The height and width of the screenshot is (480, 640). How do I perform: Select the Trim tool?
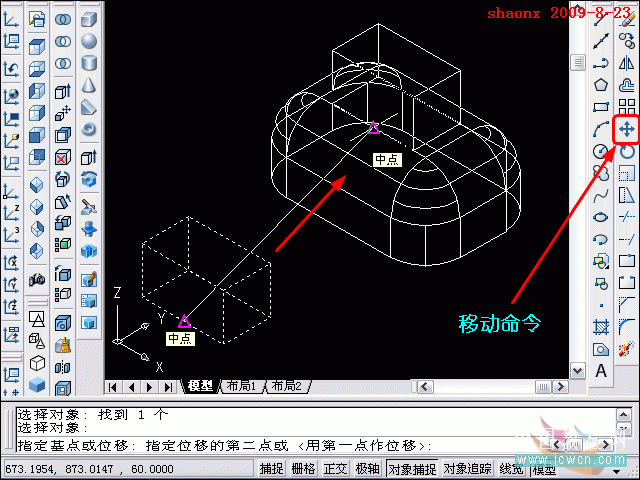coord(627,216)
